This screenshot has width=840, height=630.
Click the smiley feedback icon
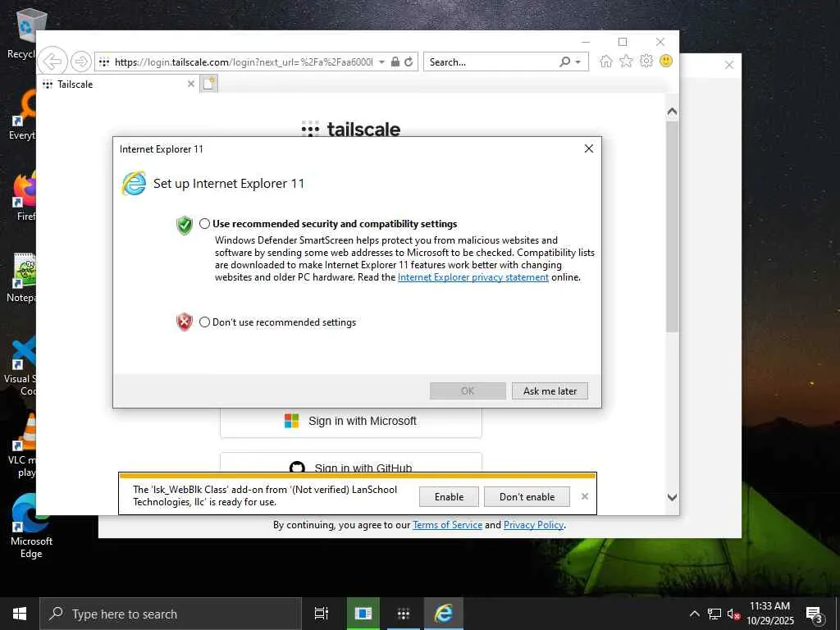(x=666, y=61)
